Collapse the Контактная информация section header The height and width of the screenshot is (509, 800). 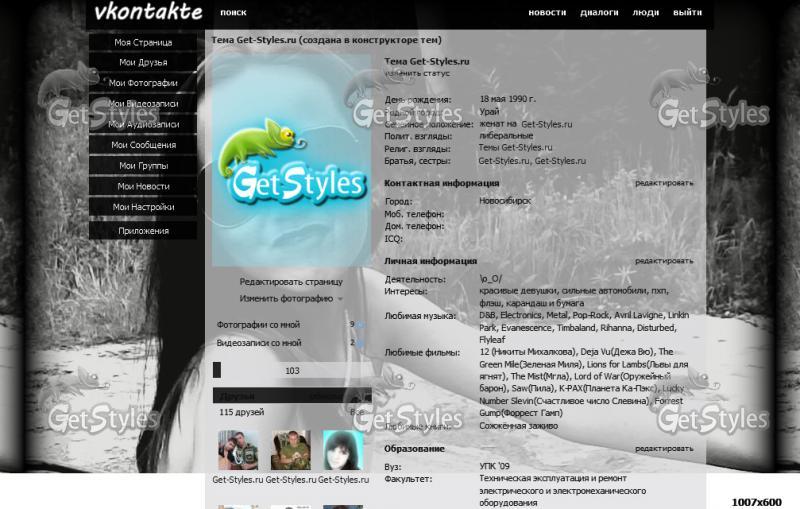(441, 183)
